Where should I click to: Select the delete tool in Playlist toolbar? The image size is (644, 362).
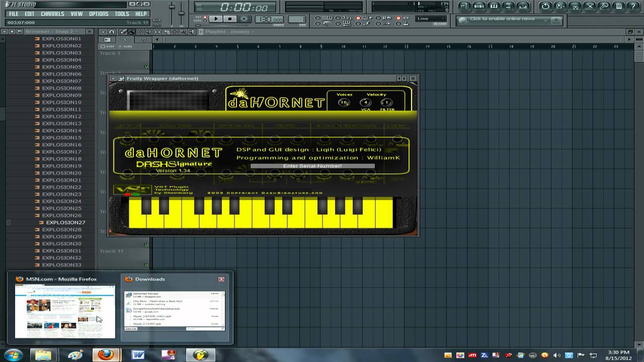(140, 32)
